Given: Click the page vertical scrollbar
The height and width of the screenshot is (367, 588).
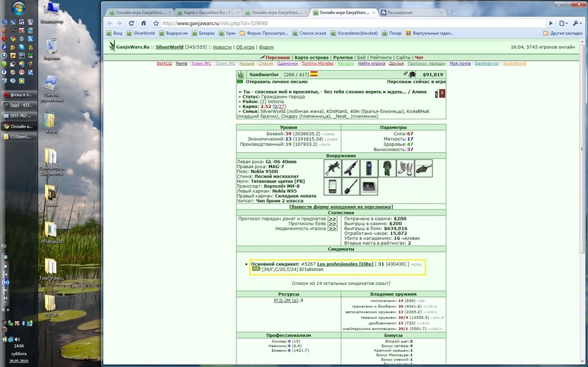Looking at the screenshot, I should point(582,150).
